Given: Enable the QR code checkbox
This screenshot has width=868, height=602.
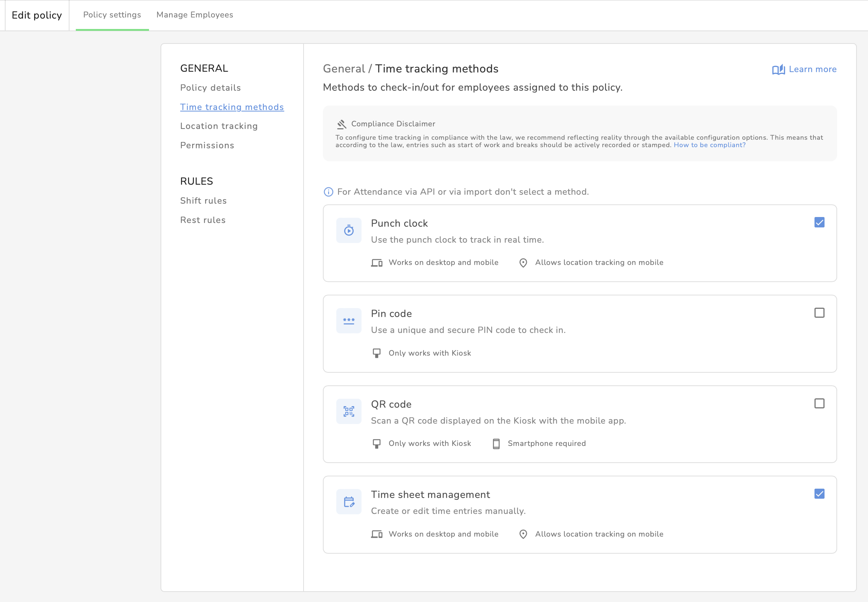Looking at the screenshot, I should coord(819,403).
